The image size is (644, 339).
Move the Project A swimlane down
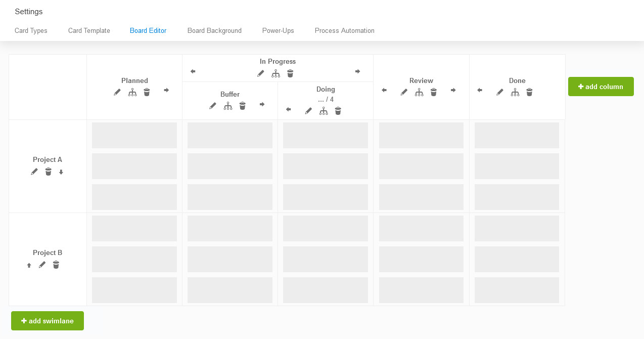61,172
